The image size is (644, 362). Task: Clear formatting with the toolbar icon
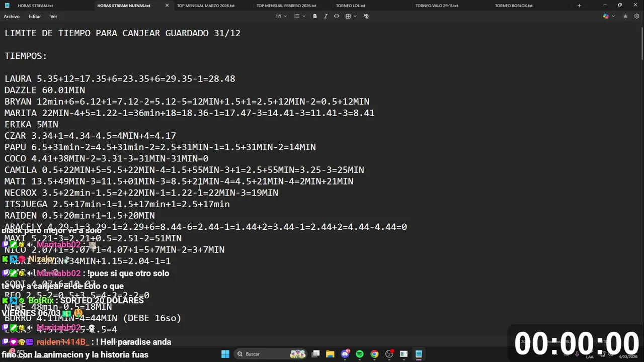pos(366,16)
